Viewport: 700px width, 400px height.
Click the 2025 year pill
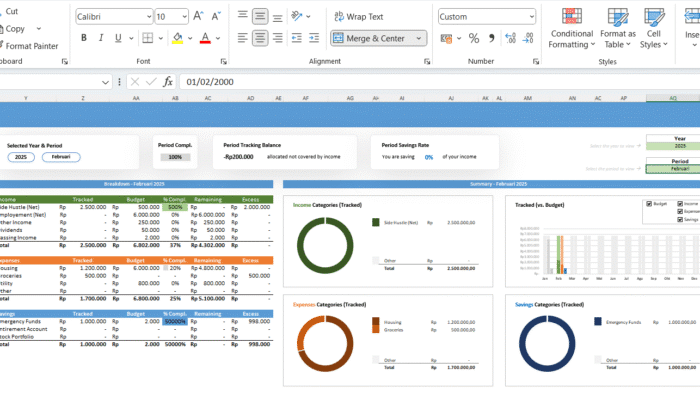pyautogui.click(x=21, y=157)
